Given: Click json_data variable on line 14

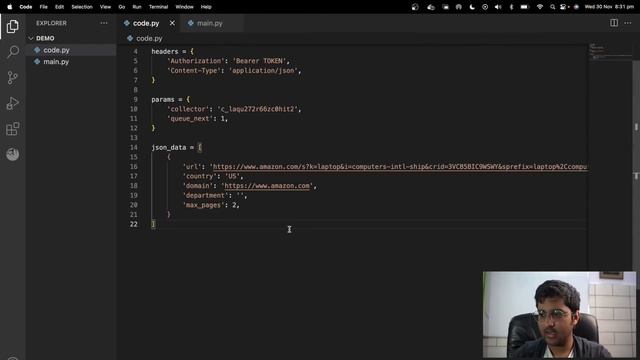Looking at the screenshot, I should point(169,147).
